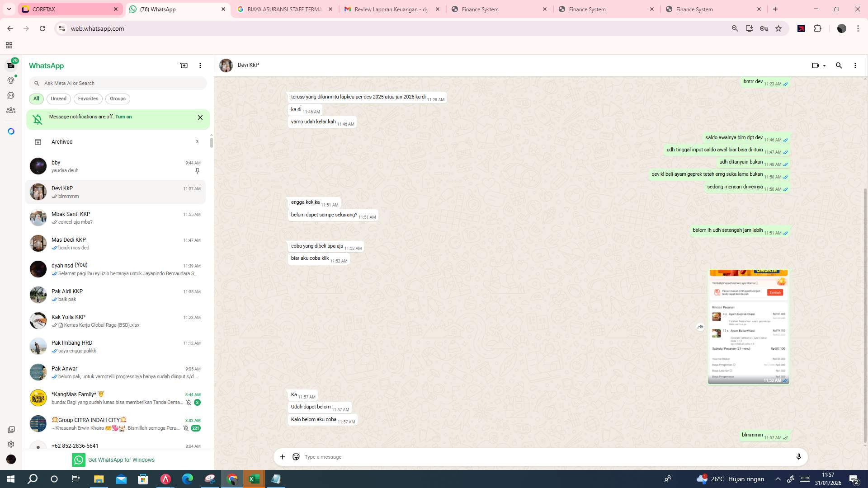
Task: Start a new chat
Action: (x=184, y=66)
